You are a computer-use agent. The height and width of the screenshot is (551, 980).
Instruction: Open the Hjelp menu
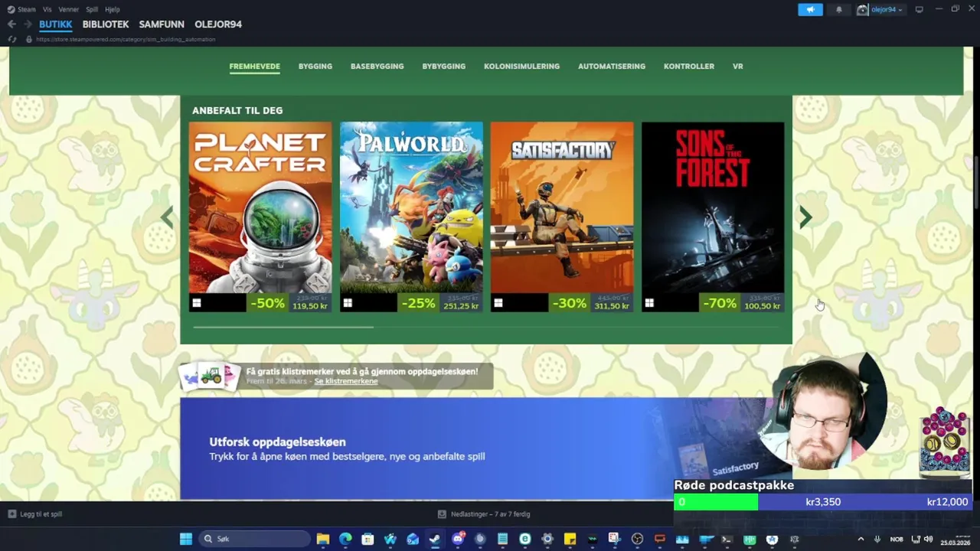point(112,9)
